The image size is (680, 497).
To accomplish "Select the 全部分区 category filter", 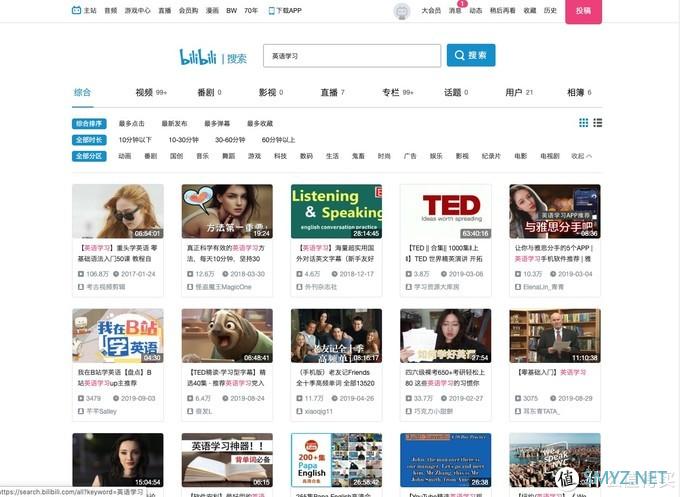I will point(89,156).
